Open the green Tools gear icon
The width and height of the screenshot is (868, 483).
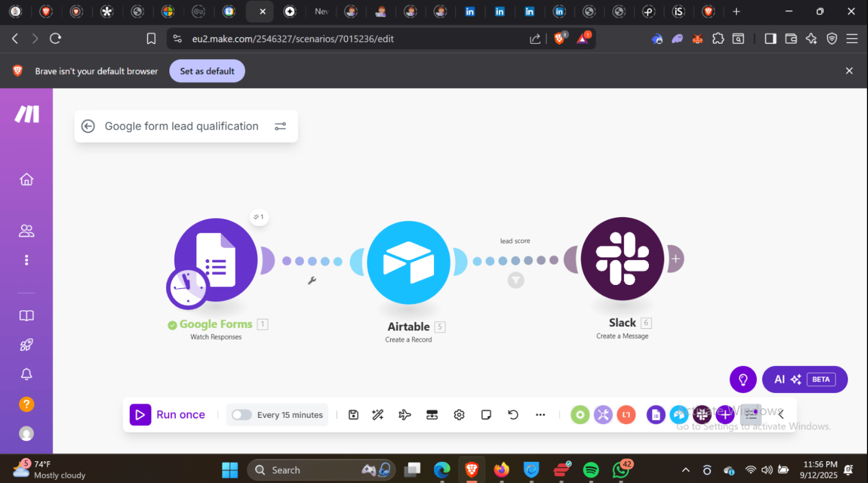[x=580, y=415]
